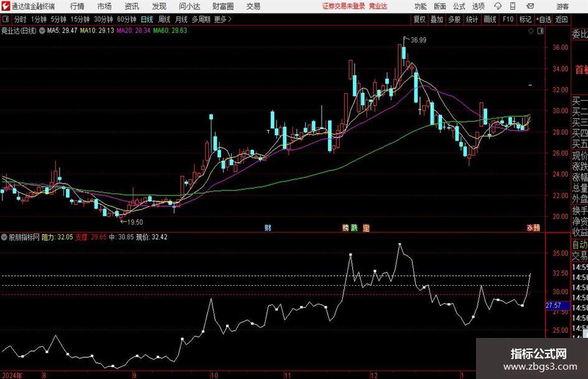Open the 问小达 menu
The image size is (588, 379).
pyautogui.click(x=189, y=6)
